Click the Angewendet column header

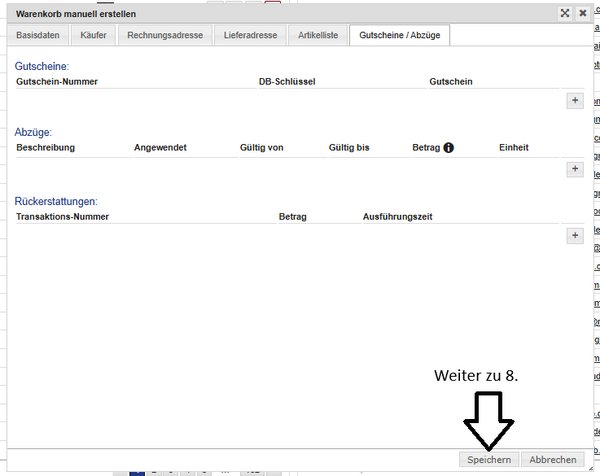tap(160, 148)
